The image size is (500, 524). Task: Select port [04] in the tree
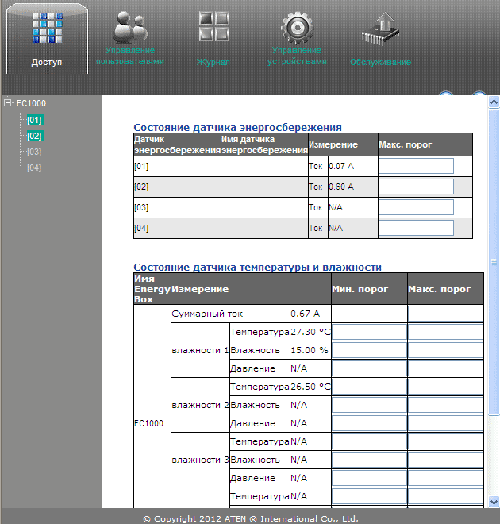click(x=34, y=167)
